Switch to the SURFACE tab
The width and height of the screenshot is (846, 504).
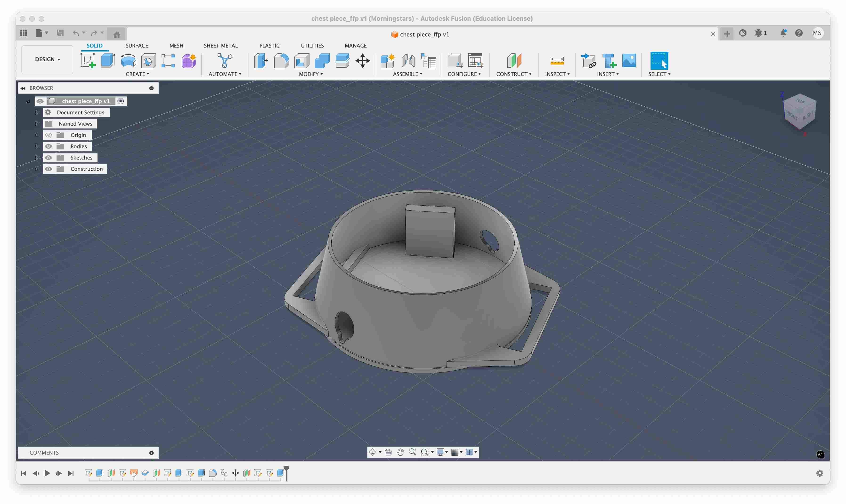(x=137, y=45)
